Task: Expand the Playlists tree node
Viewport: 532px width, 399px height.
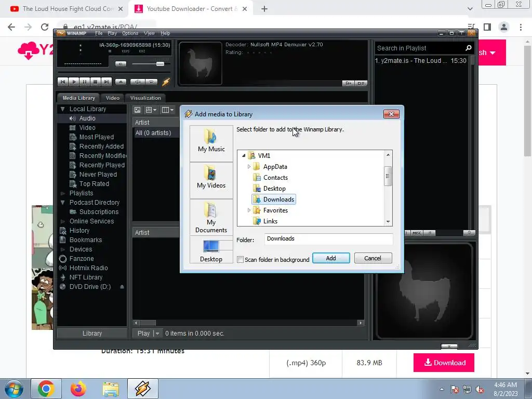Action: pyautogui.click(x=62, y=193)
